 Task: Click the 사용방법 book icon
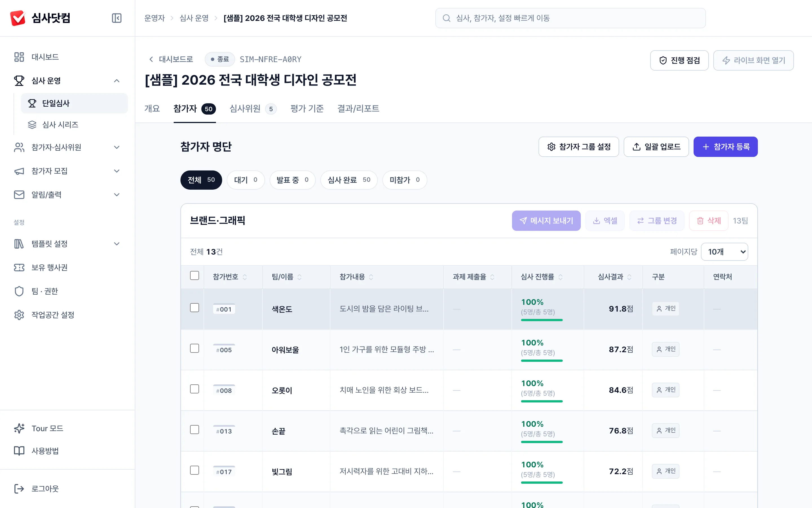pyautogui.click(x=19, y=450)
